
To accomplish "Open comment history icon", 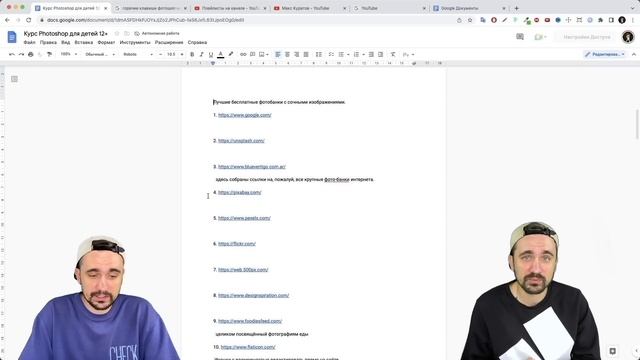I will pos(520,37).
